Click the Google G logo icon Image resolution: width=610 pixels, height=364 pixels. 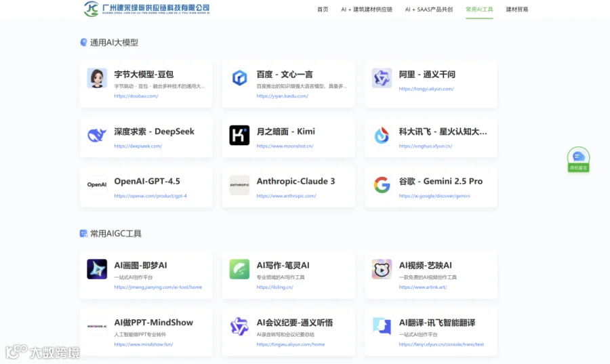[382, 185]
